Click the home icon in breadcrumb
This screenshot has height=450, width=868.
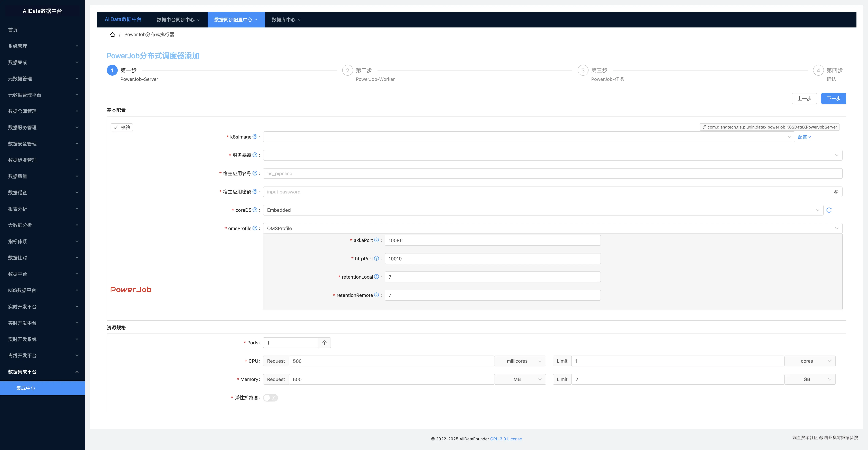113,34
